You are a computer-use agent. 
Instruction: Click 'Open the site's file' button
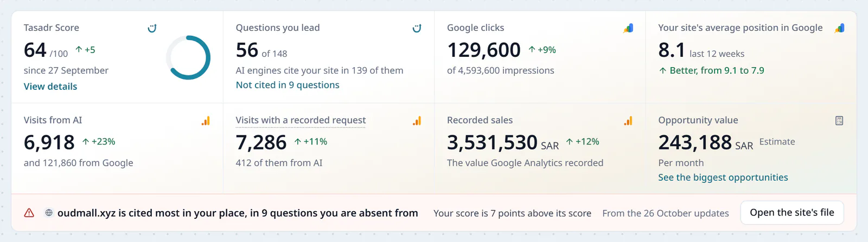(x=792, y=213)
